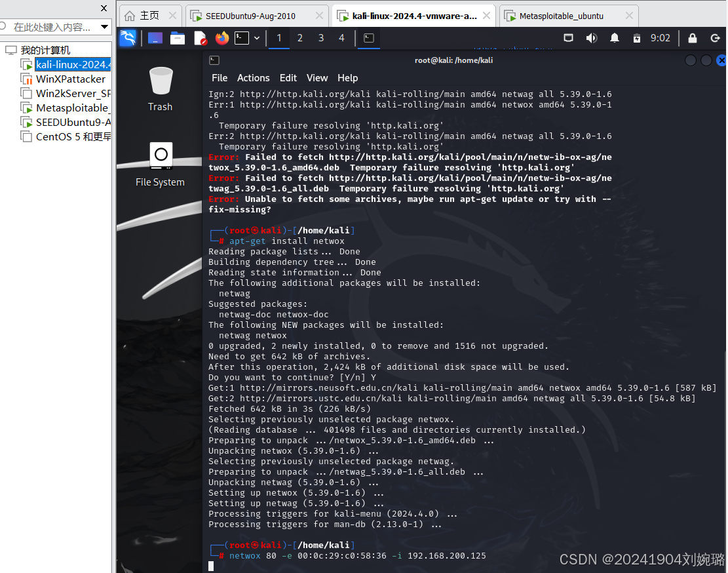Select SEEDUbuntu9 in the library tree
This screenshot has height=573, width=728.
[x=73, y=122]
